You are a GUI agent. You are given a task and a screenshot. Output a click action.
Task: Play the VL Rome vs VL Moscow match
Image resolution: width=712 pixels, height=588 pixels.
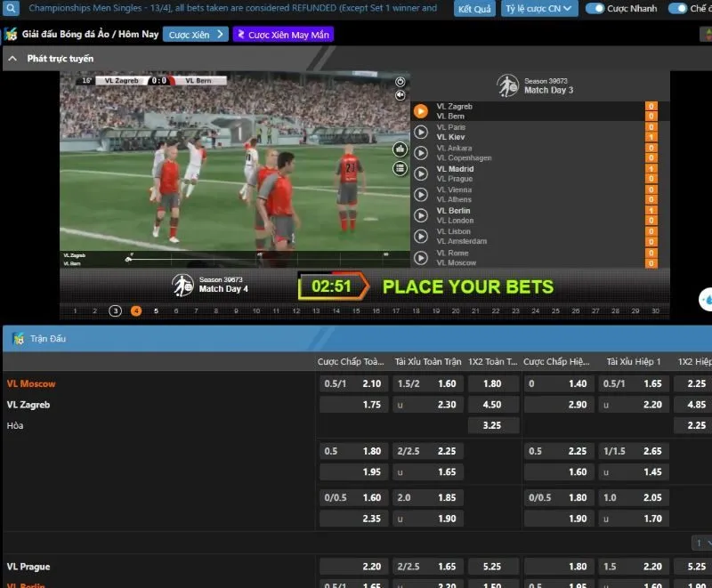(421, 258)
